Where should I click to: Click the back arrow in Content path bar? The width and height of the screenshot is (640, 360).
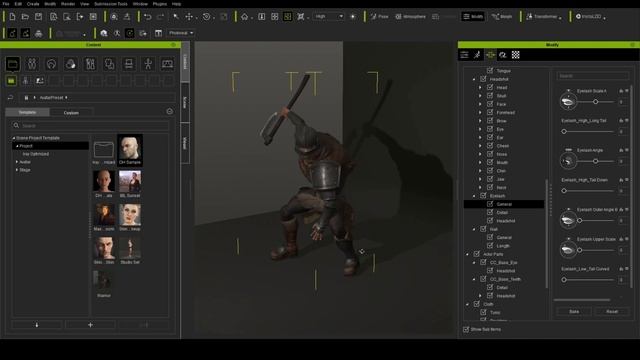10,98
